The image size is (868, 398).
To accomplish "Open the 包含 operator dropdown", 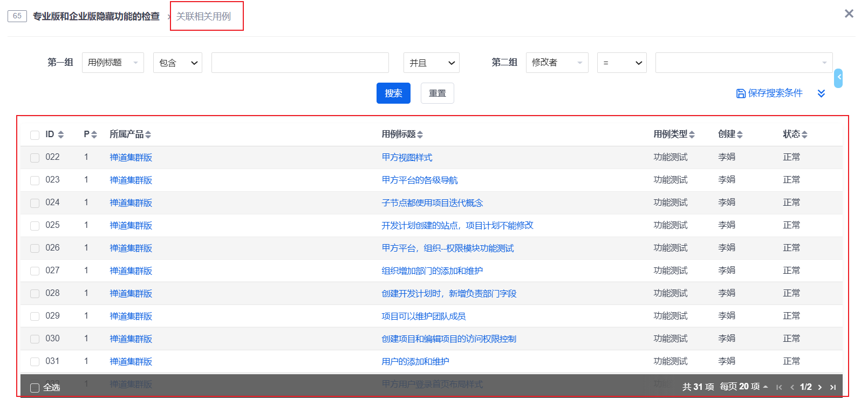I will (177, 63).
